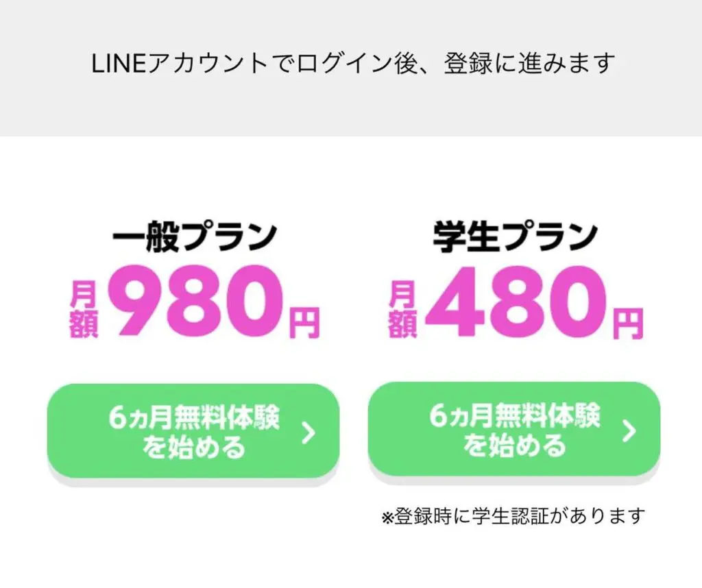Click the 円 symbol after 980
The height and width of the screenshot is (588, 702).
click(x=304, y=322)
